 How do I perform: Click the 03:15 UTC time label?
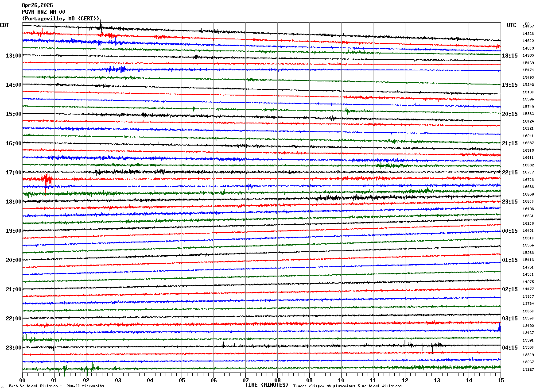[x=510, y=319]
